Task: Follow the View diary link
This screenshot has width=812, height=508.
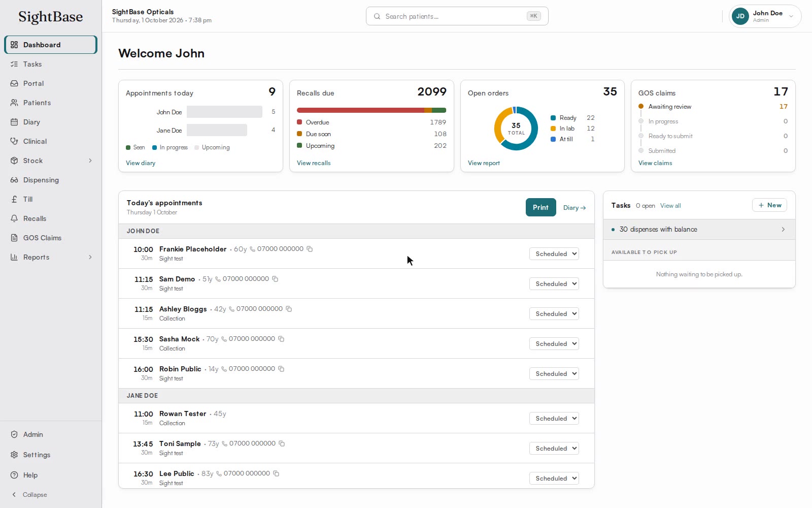Action: point(141,163)
